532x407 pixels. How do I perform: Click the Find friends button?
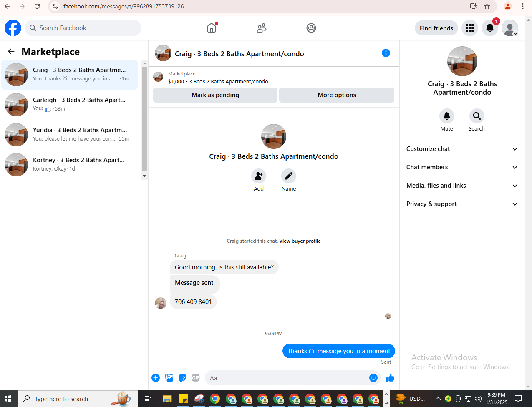436,28
